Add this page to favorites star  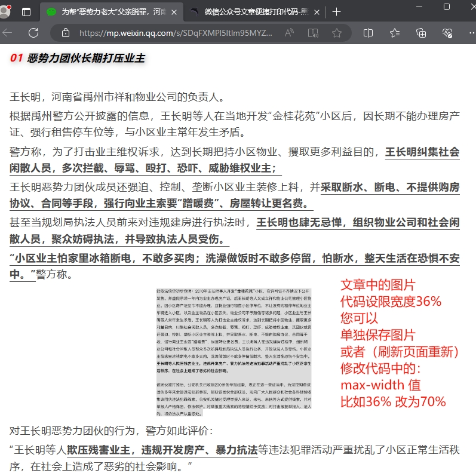(337, 33)
